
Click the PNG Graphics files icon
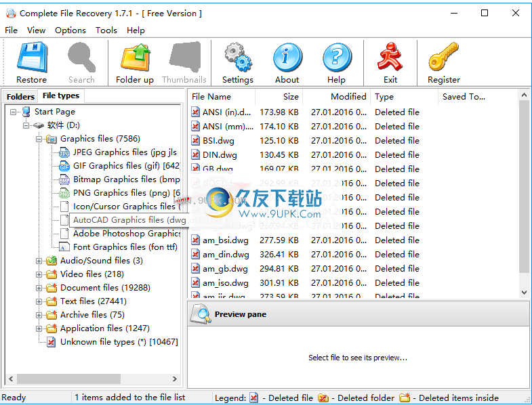(x=64, y=193)
